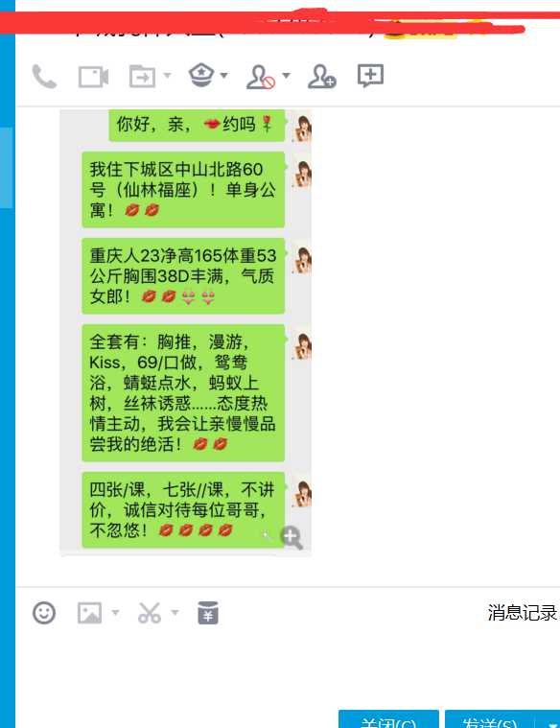Screen dimensions: 560x728
Task: Create a discussion with the chat-plus icon
Action: pos(370,75)
